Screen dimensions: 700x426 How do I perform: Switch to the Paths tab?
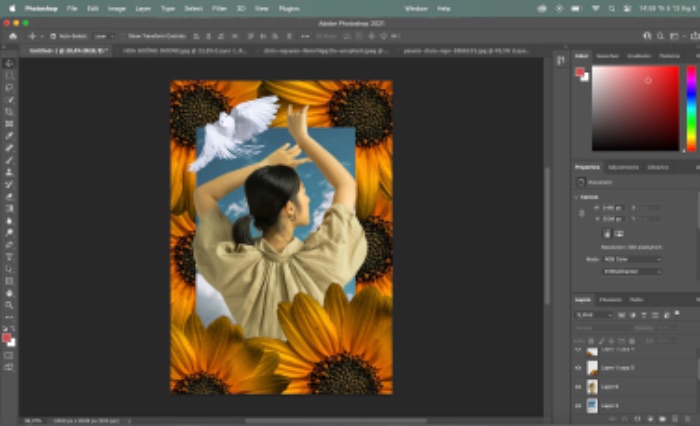tap(636, 300)
